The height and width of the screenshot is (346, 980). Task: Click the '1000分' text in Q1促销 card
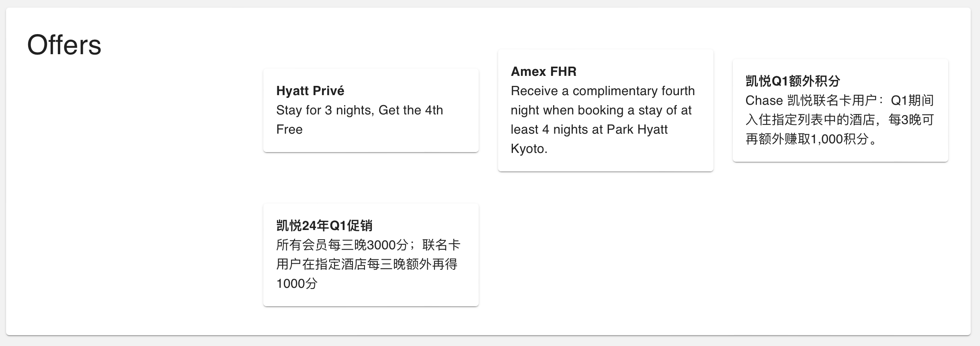(x=297, y=283)
